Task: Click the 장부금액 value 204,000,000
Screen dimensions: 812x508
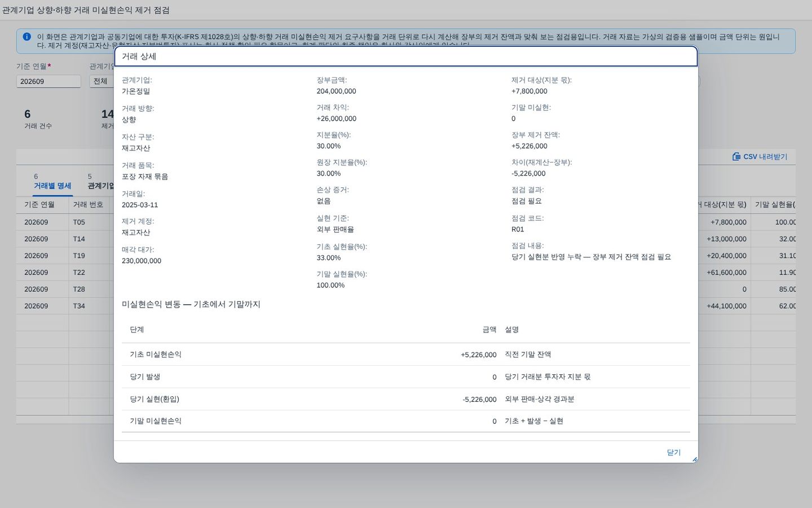Action: tap(336, 91)
